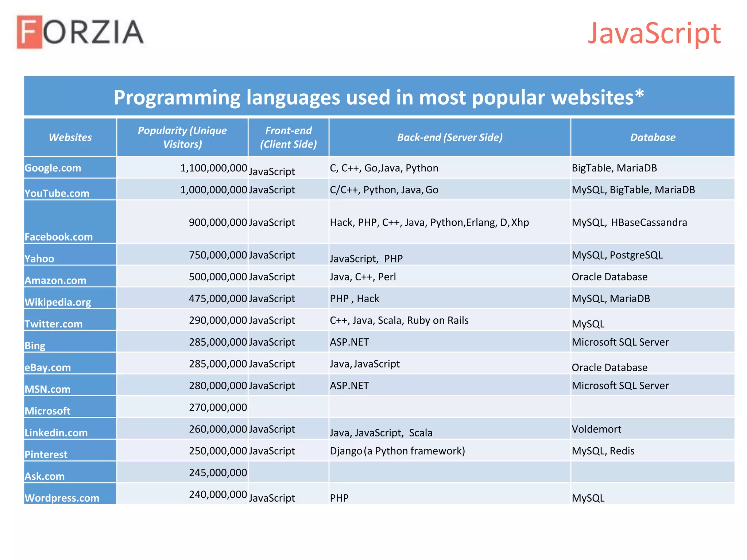Select the 290,000,000 visitors value
This screenshot has height=560, width=747.
click(x=218, y=320)
